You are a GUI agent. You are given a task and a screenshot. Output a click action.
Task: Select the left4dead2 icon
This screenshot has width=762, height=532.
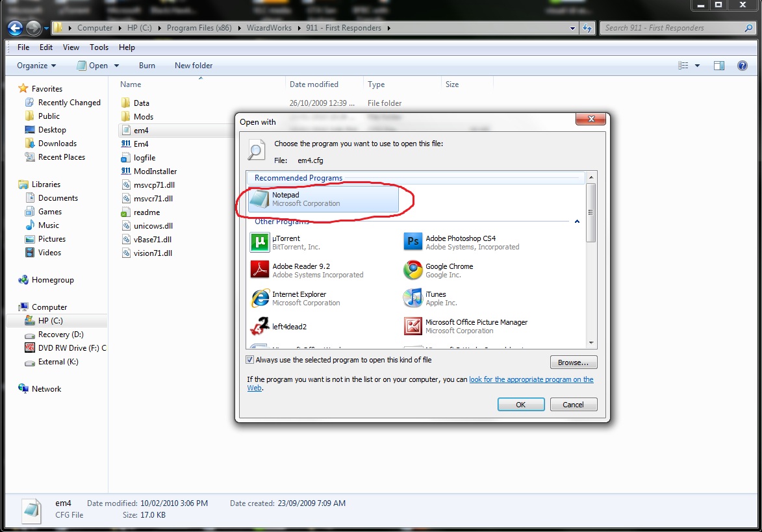tap(259, 326)
